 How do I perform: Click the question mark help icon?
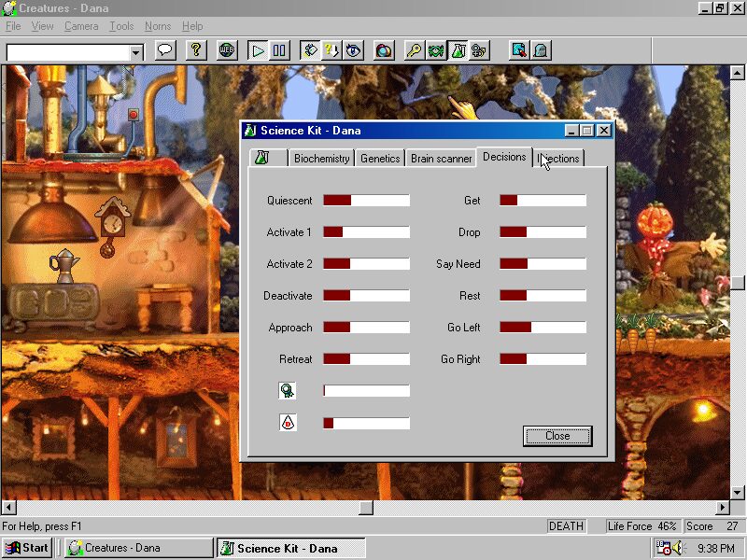tap(195, 50)
